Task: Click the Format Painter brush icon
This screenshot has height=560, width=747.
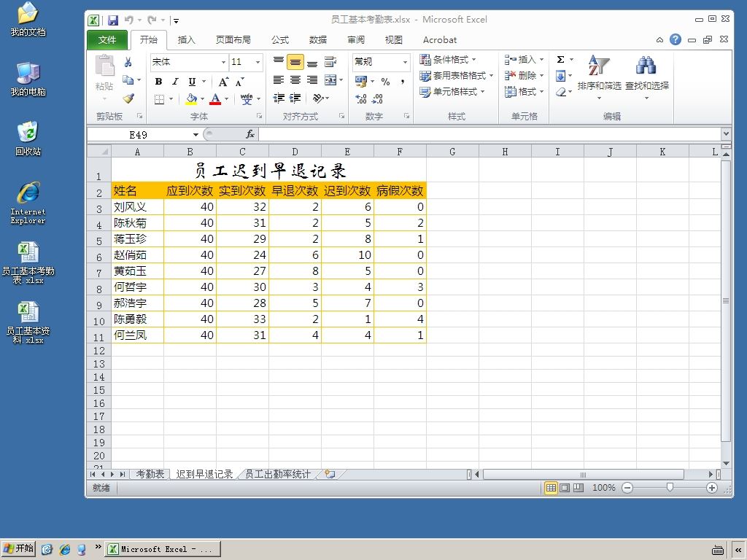Action: coord(128,98)
